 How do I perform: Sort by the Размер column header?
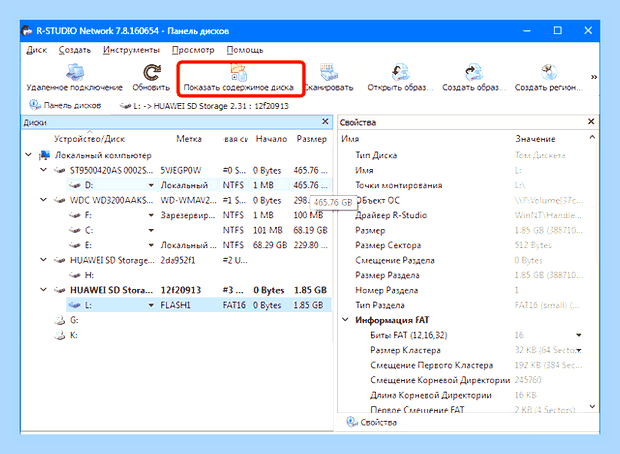(312, 139)
